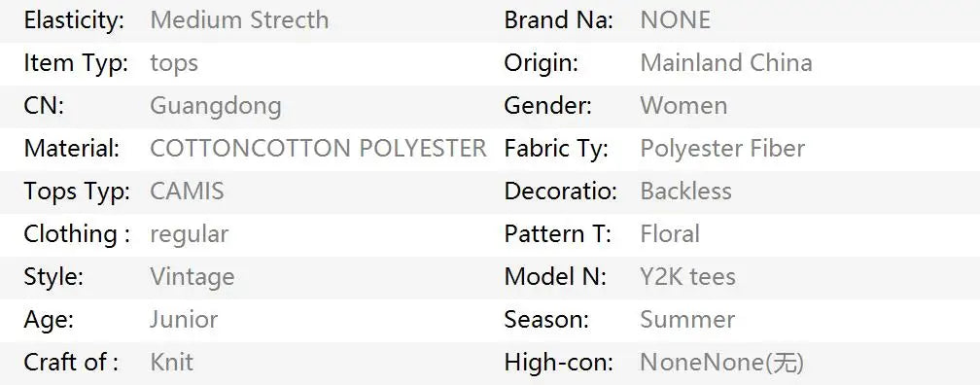Click the Vintage style value
This screenshot has width=980, height=385.
pos(192,276)
